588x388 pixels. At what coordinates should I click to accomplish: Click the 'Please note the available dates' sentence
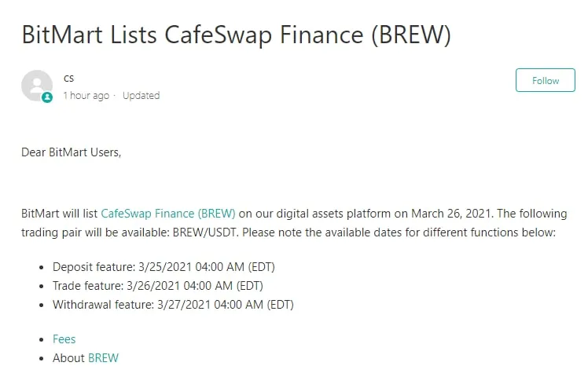399,232
